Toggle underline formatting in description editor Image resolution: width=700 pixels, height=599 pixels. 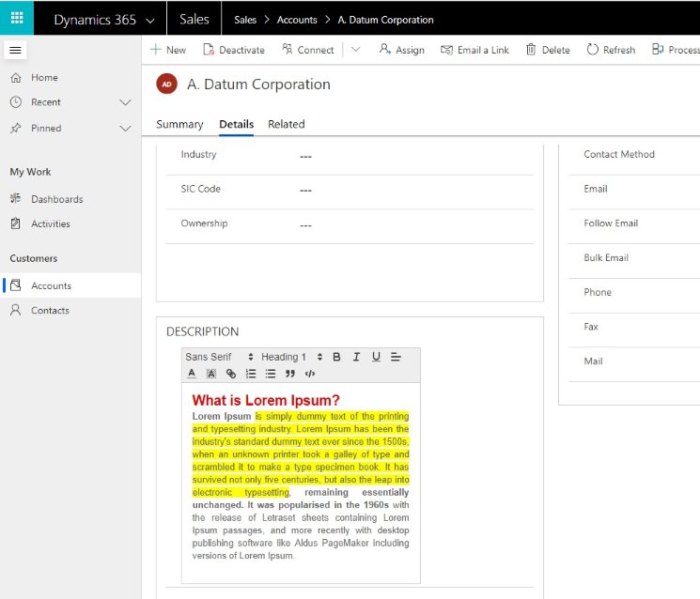pos(376,357)
